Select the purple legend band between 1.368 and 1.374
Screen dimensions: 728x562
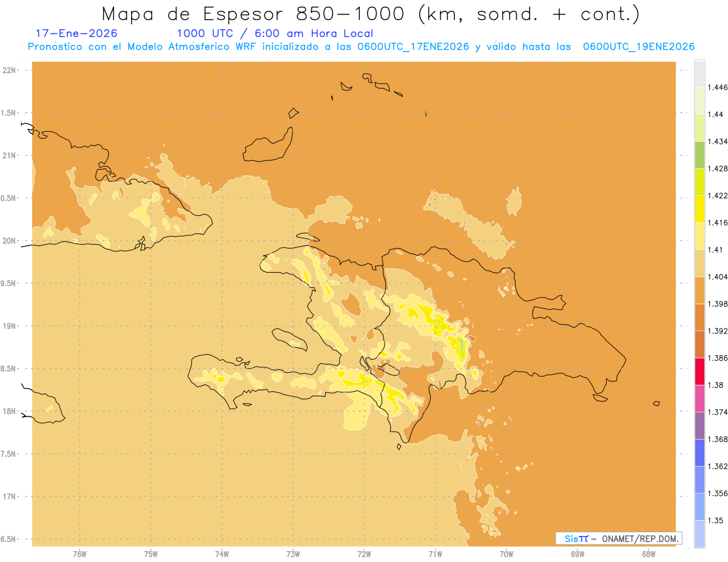click(x=699, y=426)
